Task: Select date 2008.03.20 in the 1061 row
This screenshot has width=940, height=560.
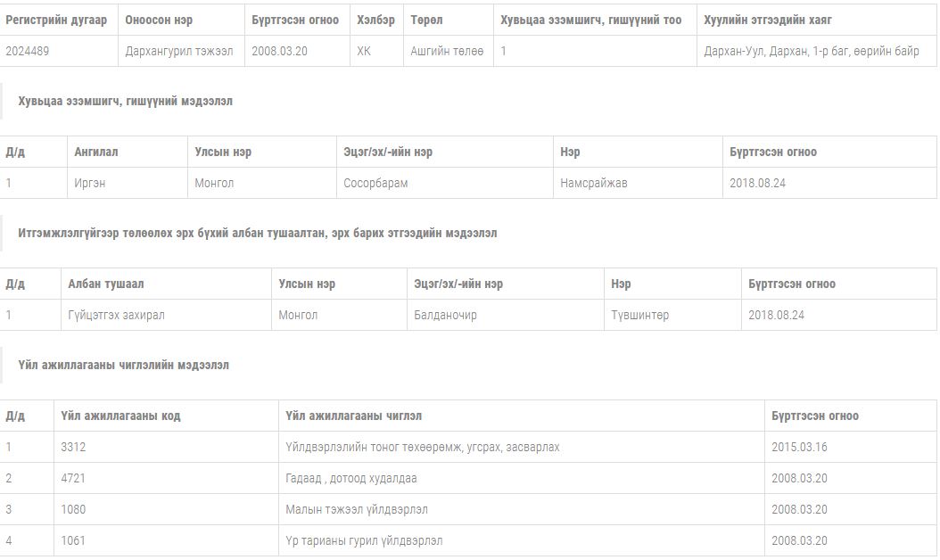Action: (799, 540)
